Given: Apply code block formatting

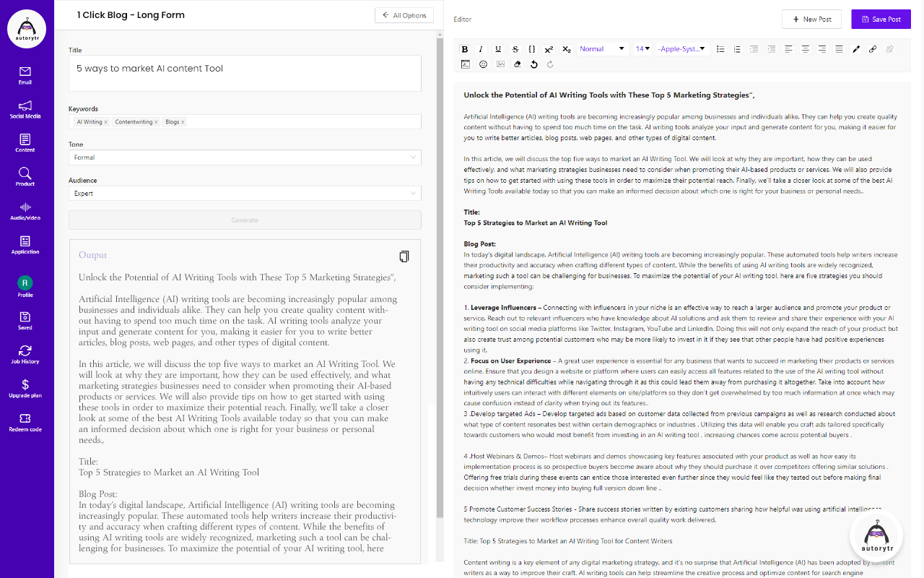Looking at the screenshot, I should pos(532,49).
